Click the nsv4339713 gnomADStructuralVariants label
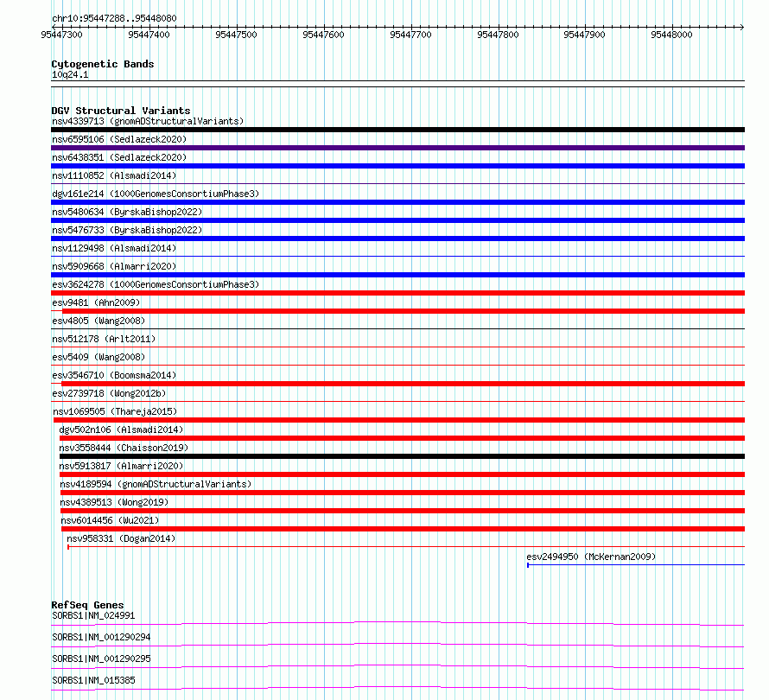 click(148, 121)
